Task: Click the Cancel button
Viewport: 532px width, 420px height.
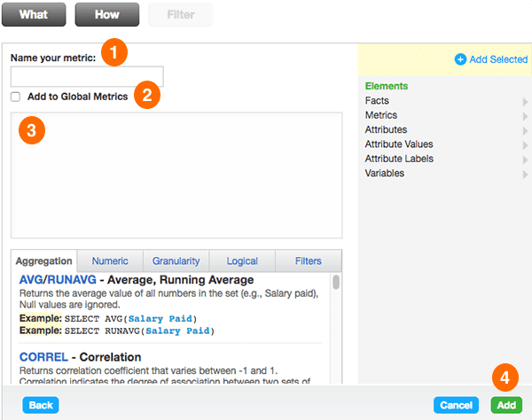Action: 456,405
